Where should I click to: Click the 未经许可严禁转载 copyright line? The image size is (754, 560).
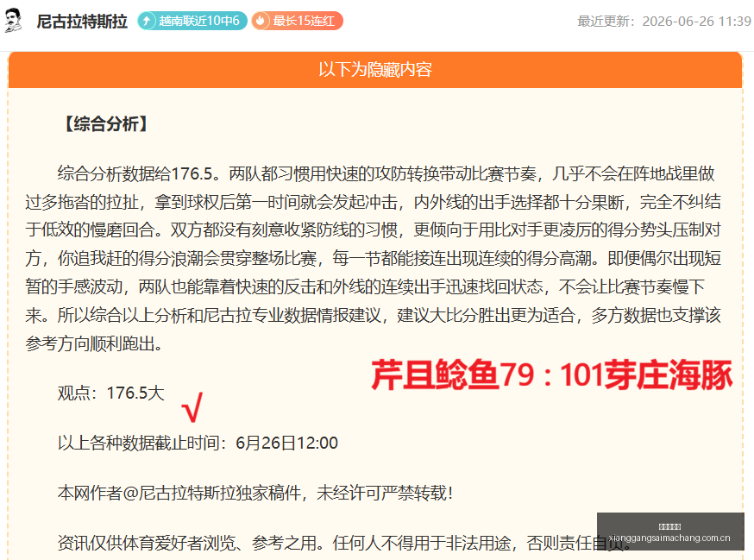point(255,493)
